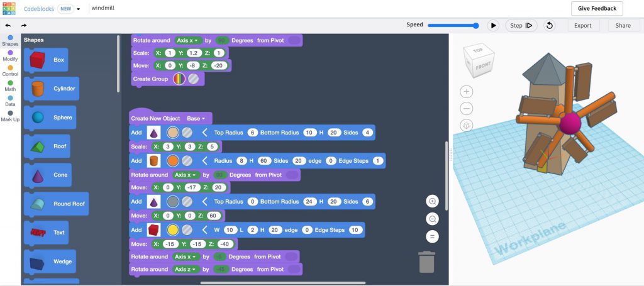The image size is (644, 286).
Task: Zoom in the 3D viewer
Action: coord(466,92)
